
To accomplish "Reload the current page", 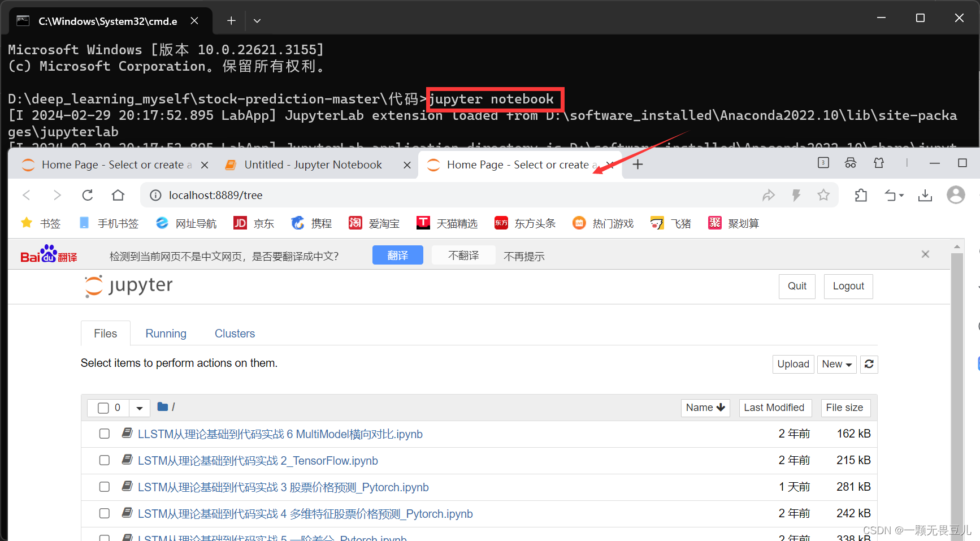I will [87, 195].
